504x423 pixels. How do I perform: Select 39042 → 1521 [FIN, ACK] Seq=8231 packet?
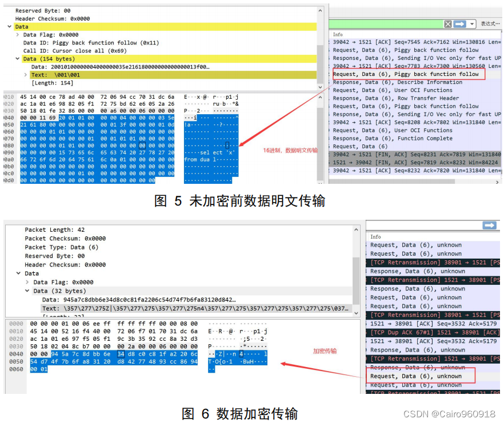point(415,155)
